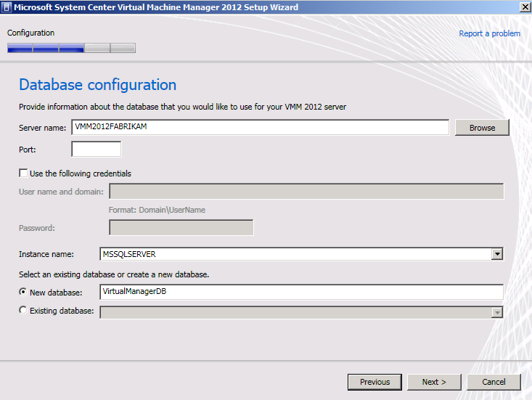Focus the Port input box
532x400 pixels.
tap(97, 150)
